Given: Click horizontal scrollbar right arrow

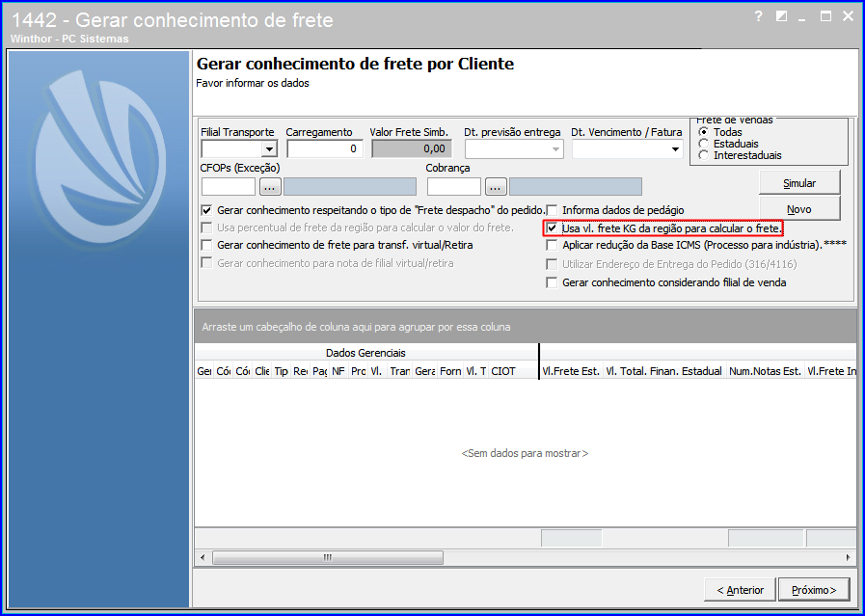Looking at the screenshot, I should click(849, 557).
